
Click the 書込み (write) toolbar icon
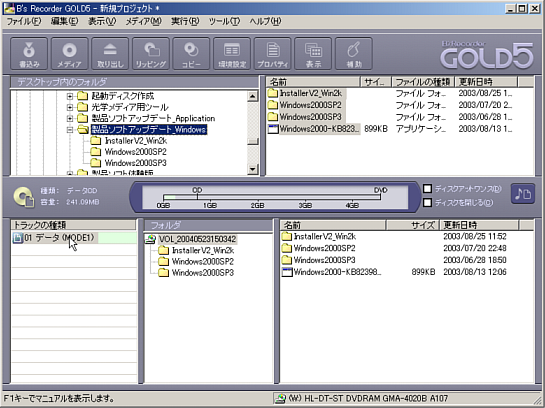pyautogui.click(x=29, y=54)
